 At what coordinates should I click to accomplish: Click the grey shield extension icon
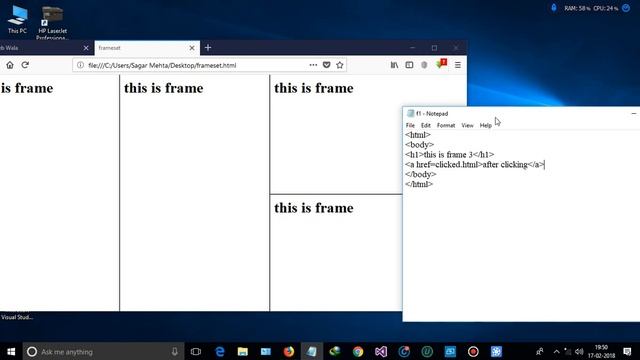click(x=424, y=65)
